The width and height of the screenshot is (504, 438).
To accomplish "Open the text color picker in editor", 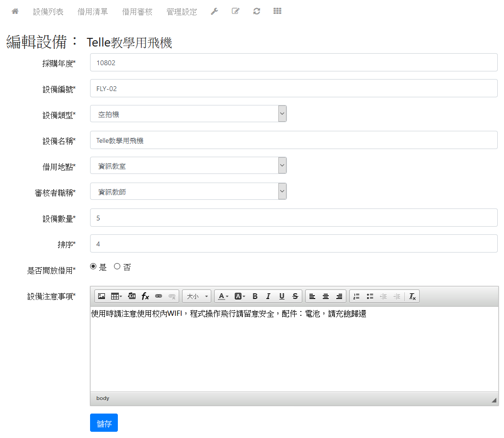I will click(223, 297).
